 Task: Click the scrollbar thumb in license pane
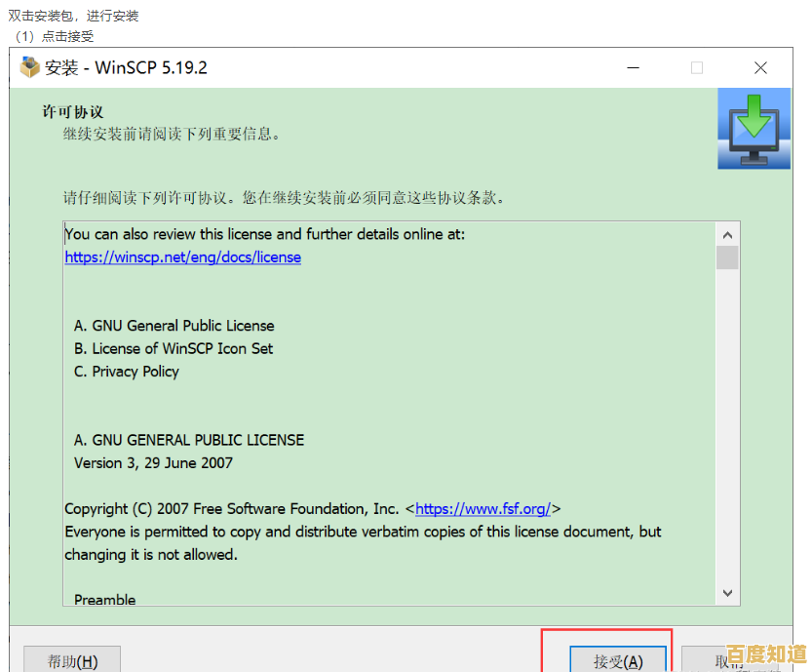click(x=726, y=258)
